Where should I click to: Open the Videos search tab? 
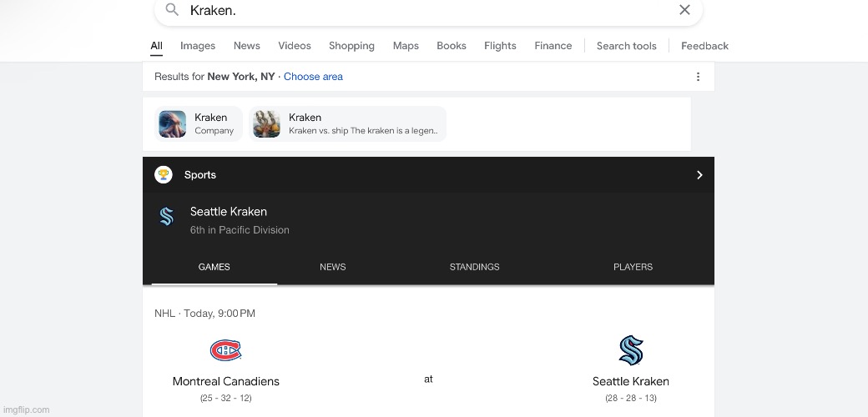pyautogui.click(x=295, y=46)
